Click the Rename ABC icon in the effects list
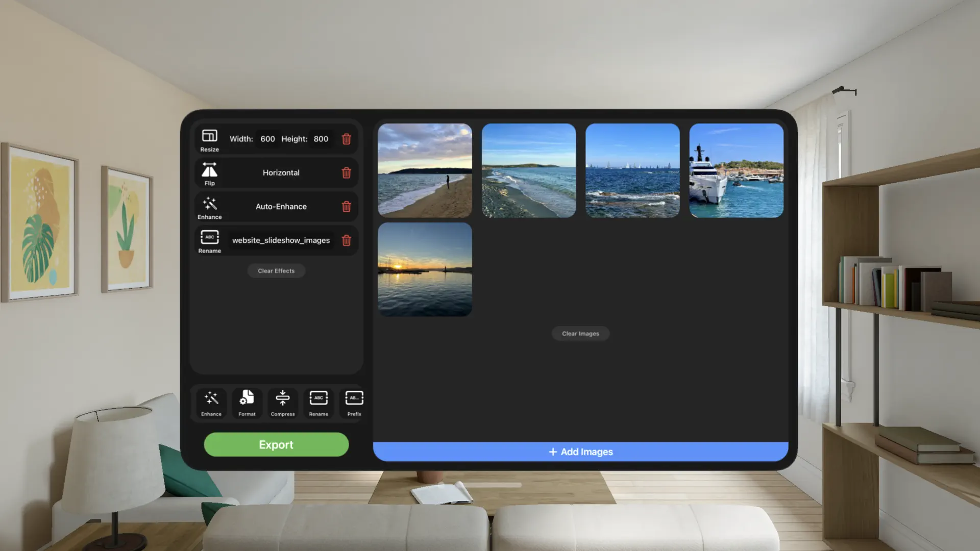Viewport: 980px width, 551px height. 209,237
